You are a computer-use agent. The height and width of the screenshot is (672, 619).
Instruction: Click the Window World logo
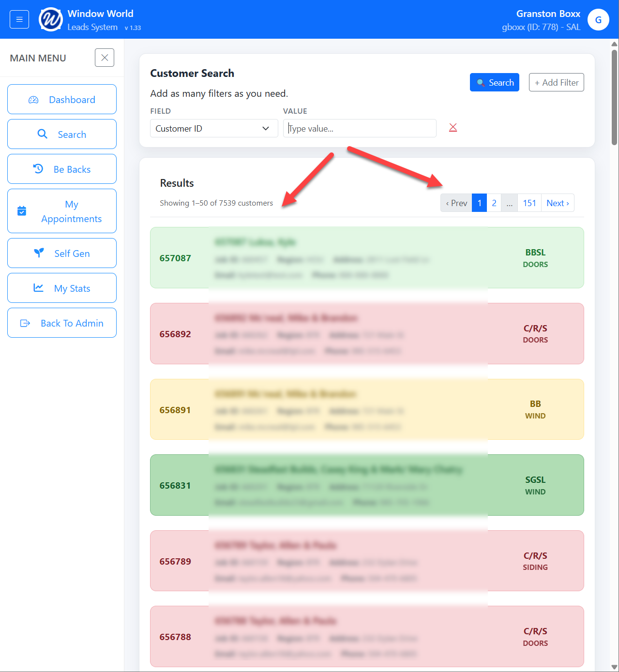(x=51, y=19)
